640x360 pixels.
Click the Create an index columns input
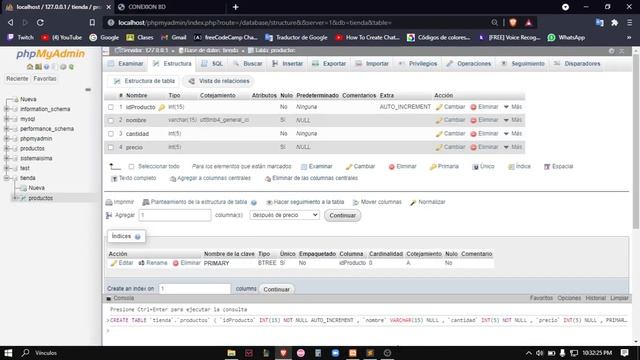pos(195,289)
